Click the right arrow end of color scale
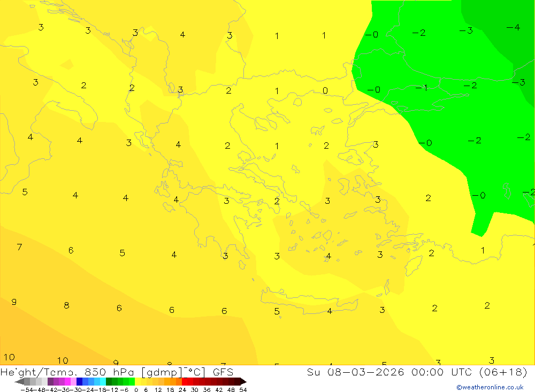The height and width of the screenshot is (392, 535). 243,382
